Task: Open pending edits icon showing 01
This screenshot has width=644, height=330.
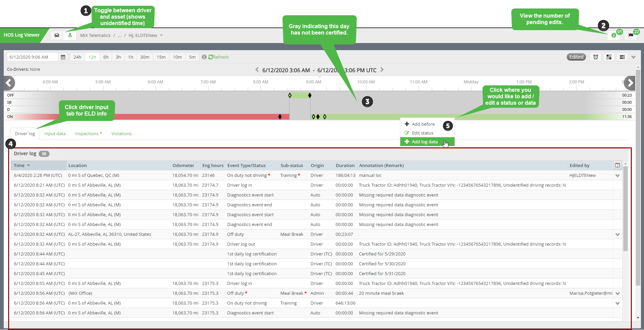Action: coord(614,35)
